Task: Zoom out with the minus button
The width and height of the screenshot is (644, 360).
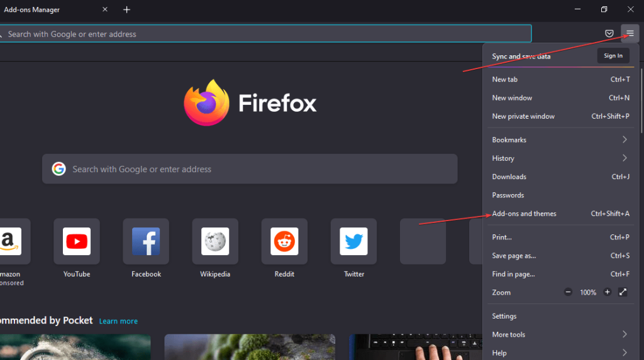Action: click(x=568, y=292)
